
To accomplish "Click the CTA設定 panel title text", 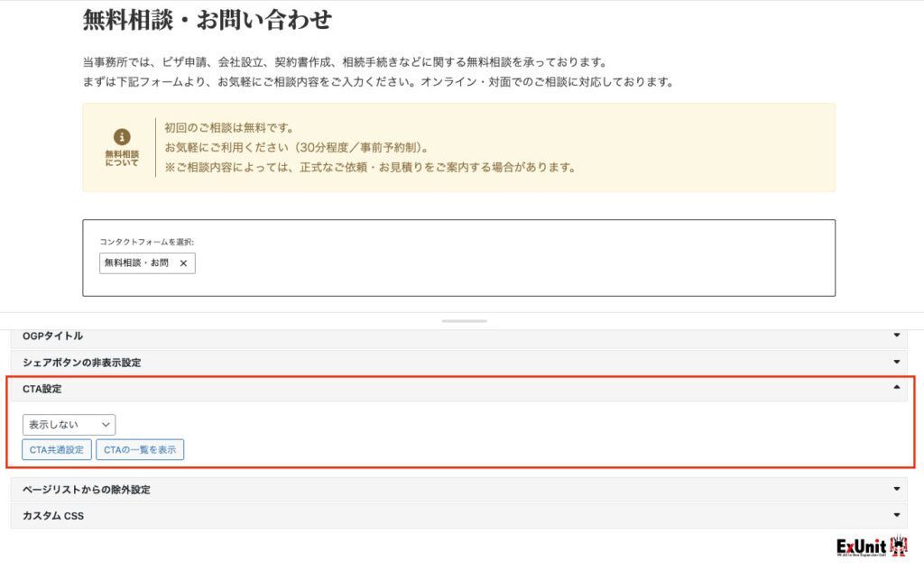I will click(42, 389).
